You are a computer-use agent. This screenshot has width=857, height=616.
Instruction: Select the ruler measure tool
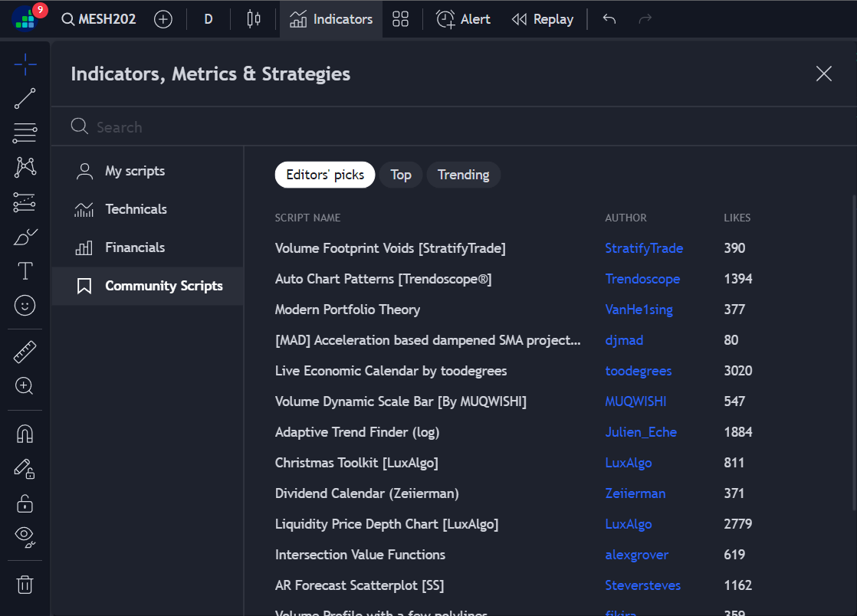click(x=25, y=352)
